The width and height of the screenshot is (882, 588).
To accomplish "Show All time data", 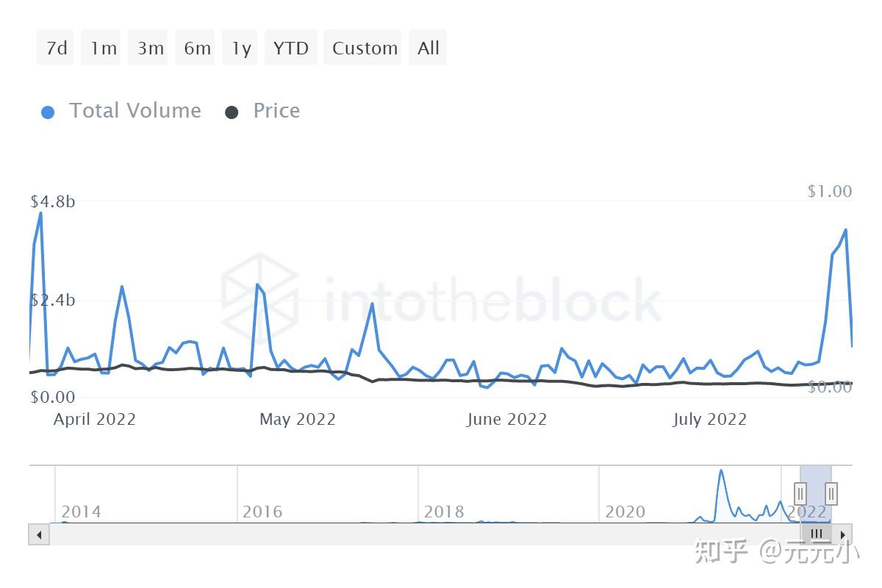I will click(x=428, y=48).
